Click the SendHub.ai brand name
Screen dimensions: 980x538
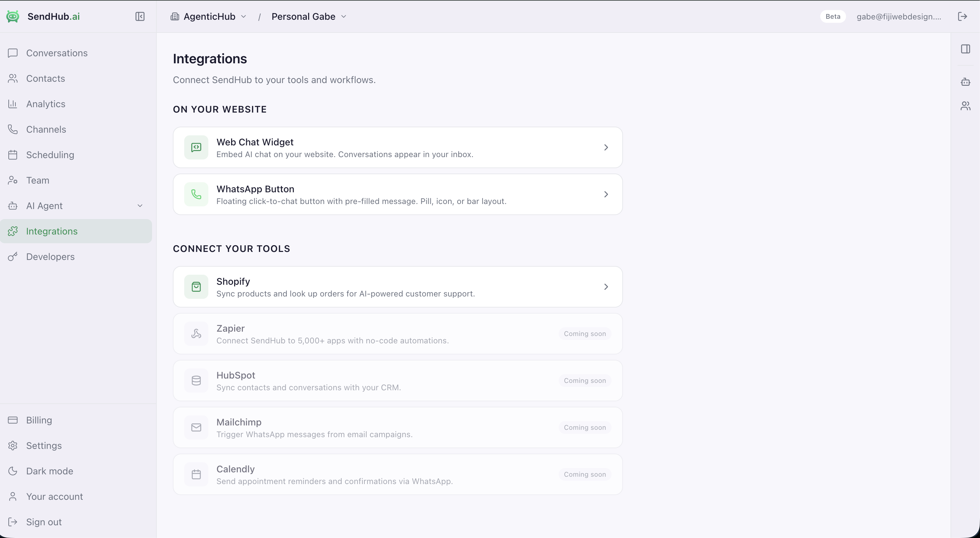point(54,16)
